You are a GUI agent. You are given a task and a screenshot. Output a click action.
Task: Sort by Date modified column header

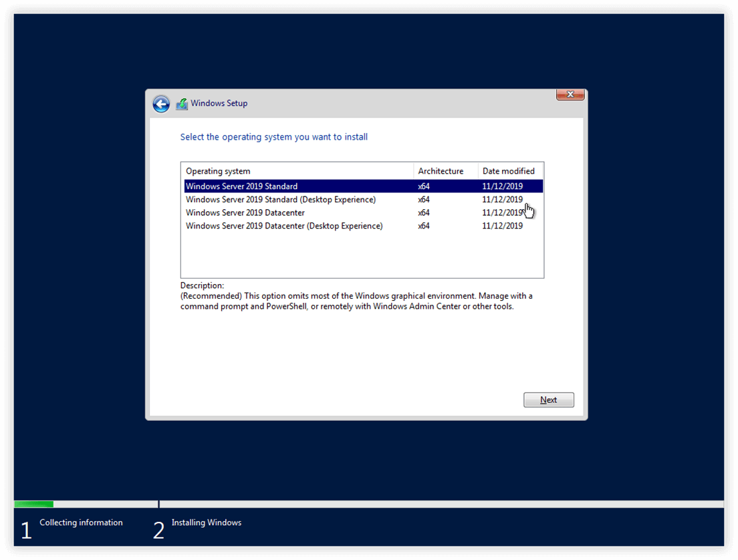(510, 171)
